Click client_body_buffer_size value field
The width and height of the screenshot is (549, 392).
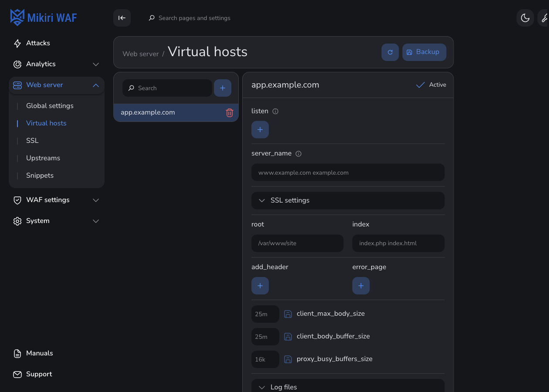265,337
